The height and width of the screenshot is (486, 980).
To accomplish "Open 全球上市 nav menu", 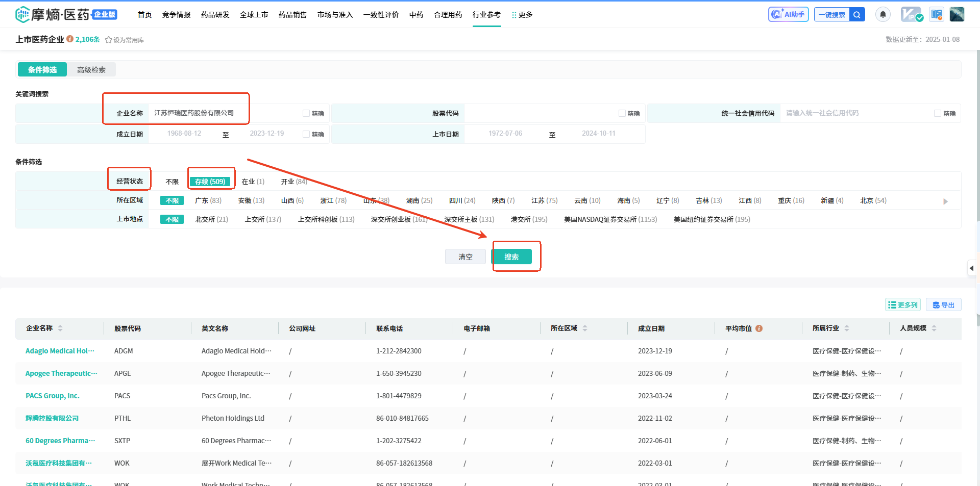I will pos(254,15).
